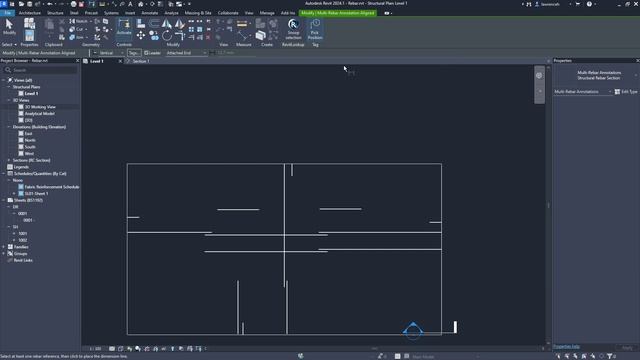Open the Fabric Reinforcement Schedule
The height and width of the screenshot is (360, 640).
click(52, 187)
